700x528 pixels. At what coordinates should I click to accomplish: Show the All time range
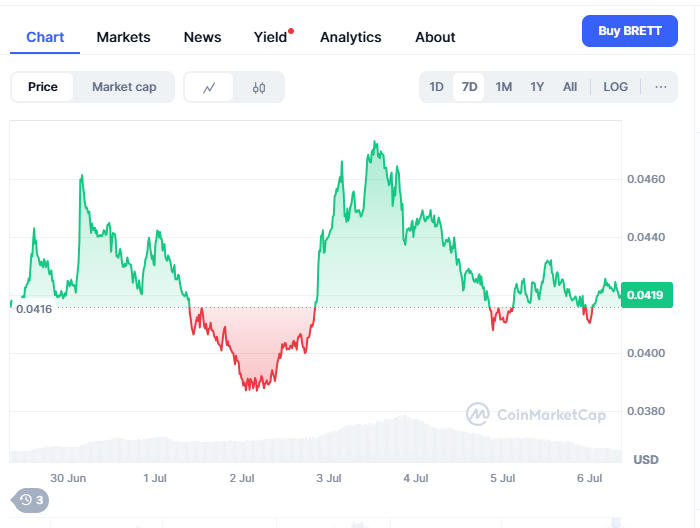[570, 87]
